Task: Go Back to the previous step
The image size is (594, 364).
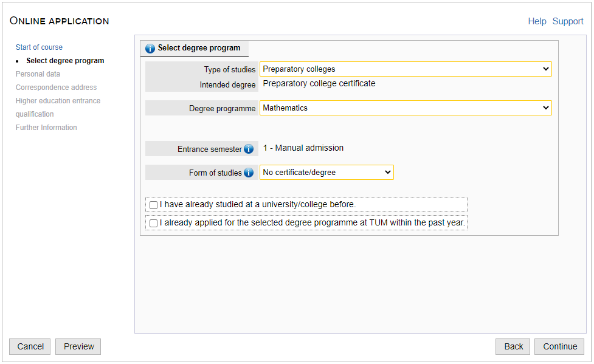Action: pos(513,346)
